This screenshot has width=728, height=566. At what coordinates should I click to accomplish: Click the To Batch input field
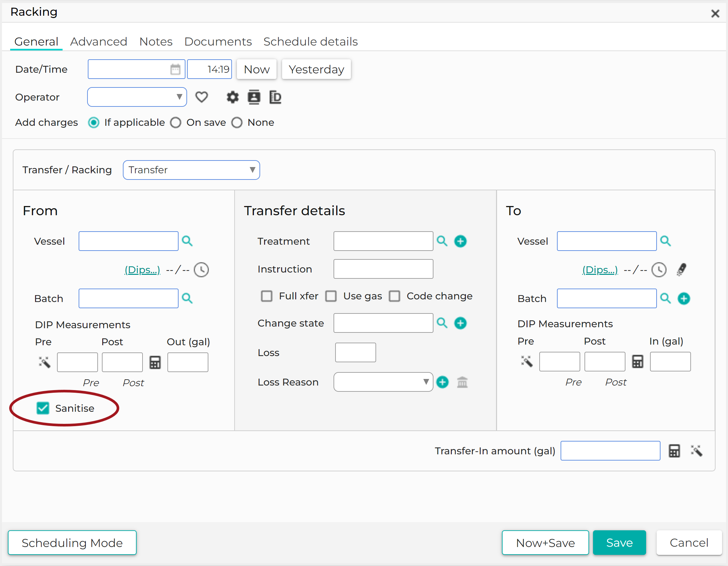[607, 298]
